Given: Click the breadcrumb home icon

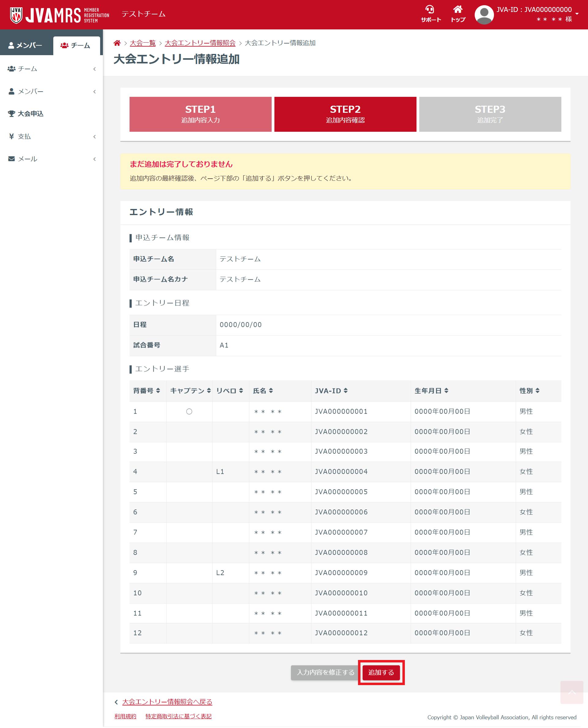Looking at the screenshot, I should (117, 43).
